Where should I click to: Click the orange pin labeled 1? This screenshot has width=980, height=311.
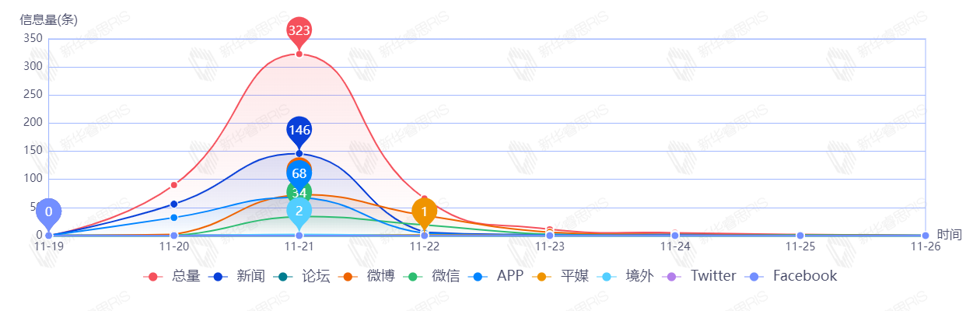[x=425, y=211]
